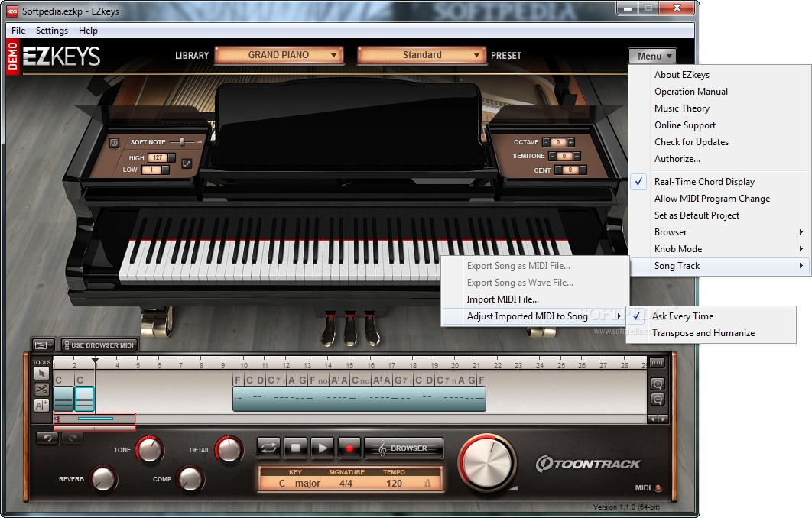The width and height of the screenshot is (812, 518).
Task: Toggle the soft note power button
Action: (x=114, y=142)
